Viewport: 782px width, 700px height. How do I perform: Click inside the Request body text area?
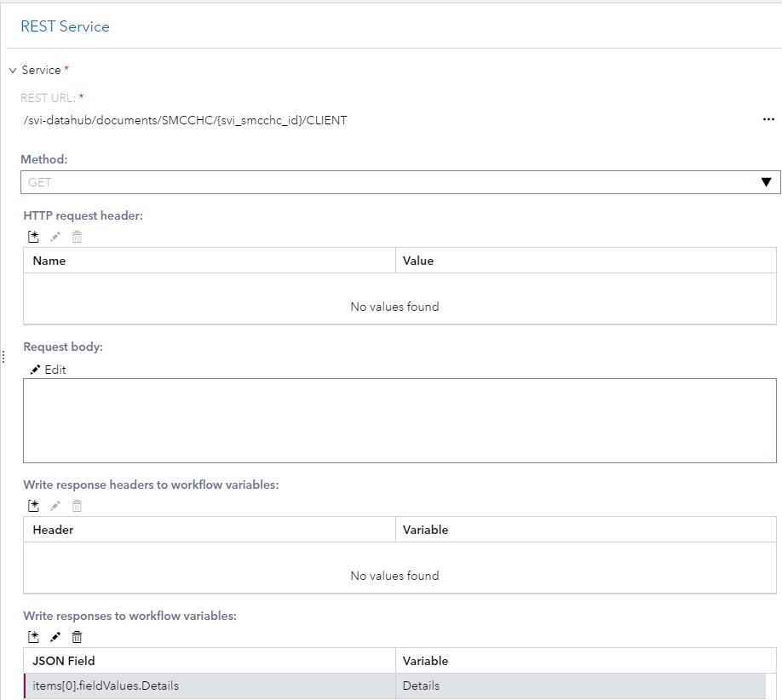tap(400, 421)
